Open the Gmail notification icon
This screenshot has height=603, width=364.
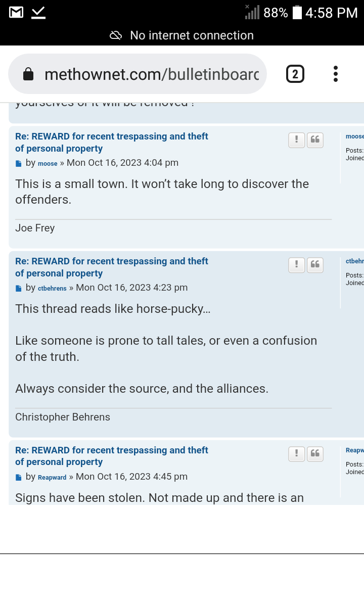[x=16, y=13]
